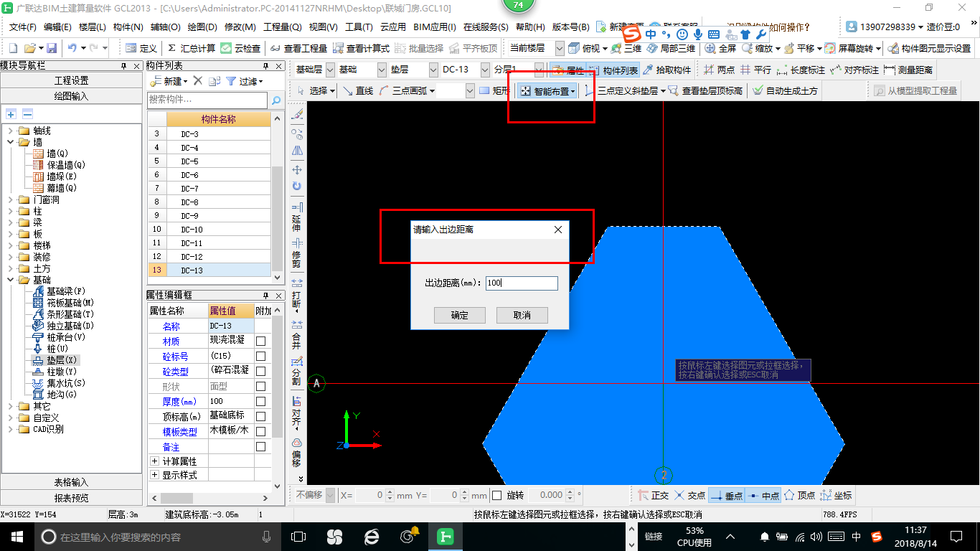Open 云检查 cloud check

click(x=241, y=48)
